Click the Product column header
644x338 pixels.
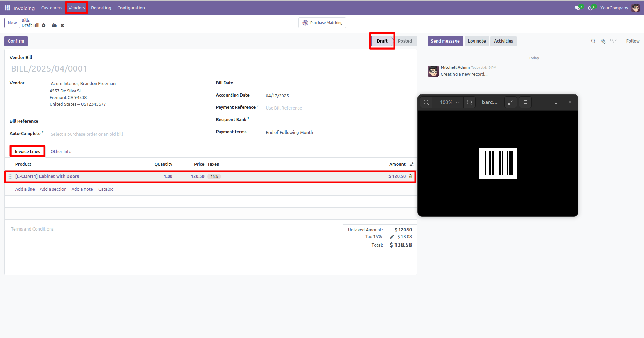23,164
